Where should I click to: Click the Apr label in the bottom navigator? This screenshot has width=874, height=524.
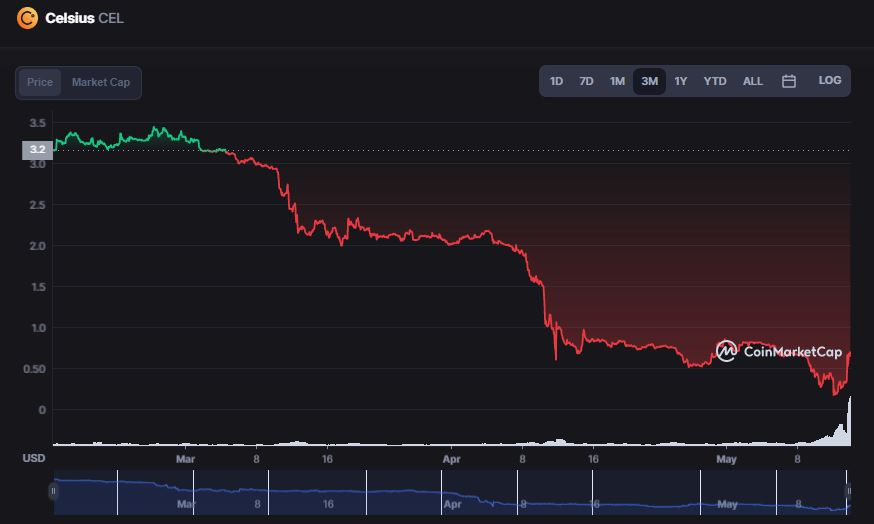point(452,504)
